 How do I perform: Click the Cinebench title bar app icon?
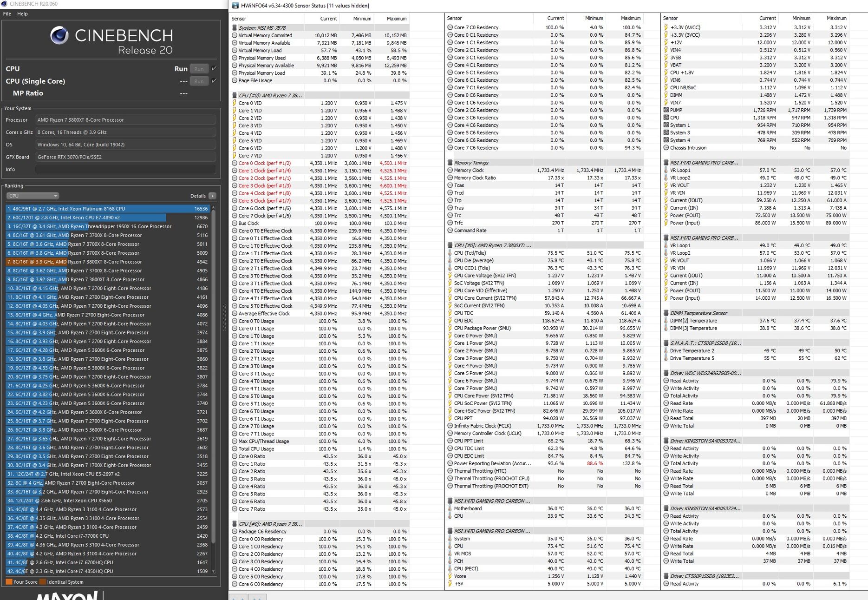pyautogui.click(x=4, y=4)
